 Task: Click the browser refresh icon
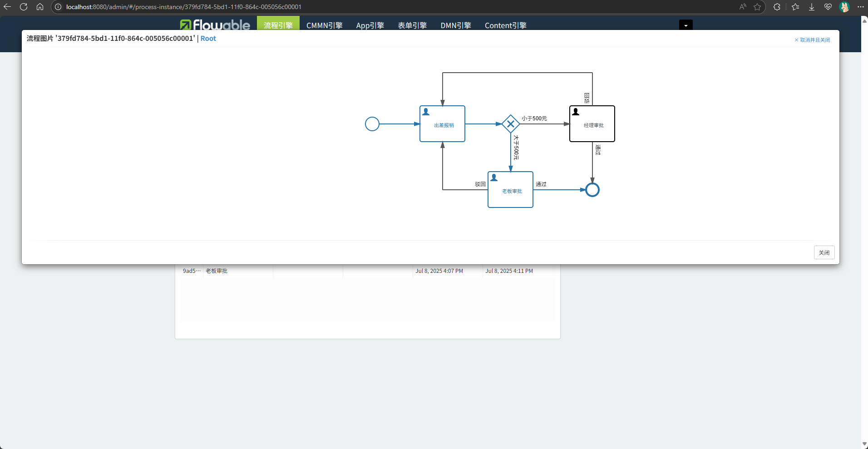(x=24, y=7)
